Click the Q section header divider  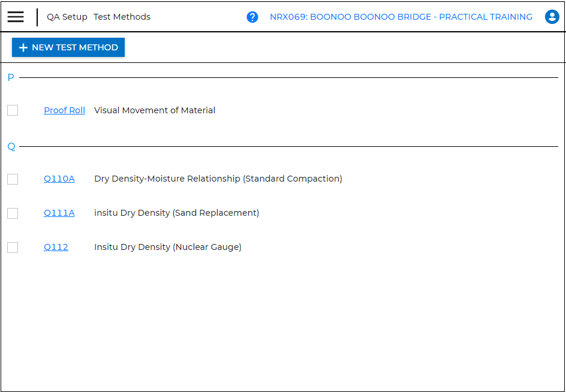(x=10, y=147)
